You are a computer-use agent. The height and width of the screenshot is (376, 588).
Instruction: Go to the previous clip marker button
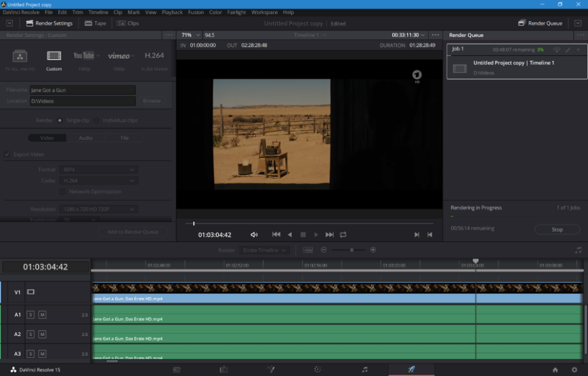pos(430,235)
